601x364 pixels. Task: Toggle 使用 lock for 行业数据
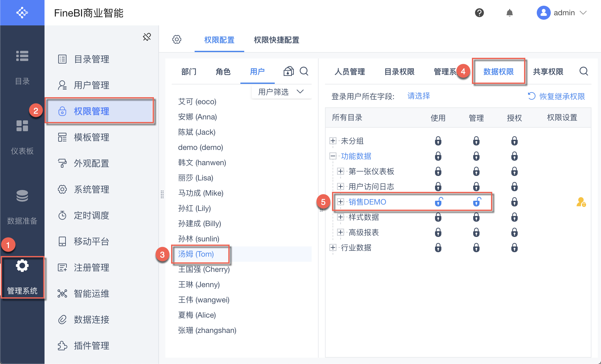click(438, 248)
